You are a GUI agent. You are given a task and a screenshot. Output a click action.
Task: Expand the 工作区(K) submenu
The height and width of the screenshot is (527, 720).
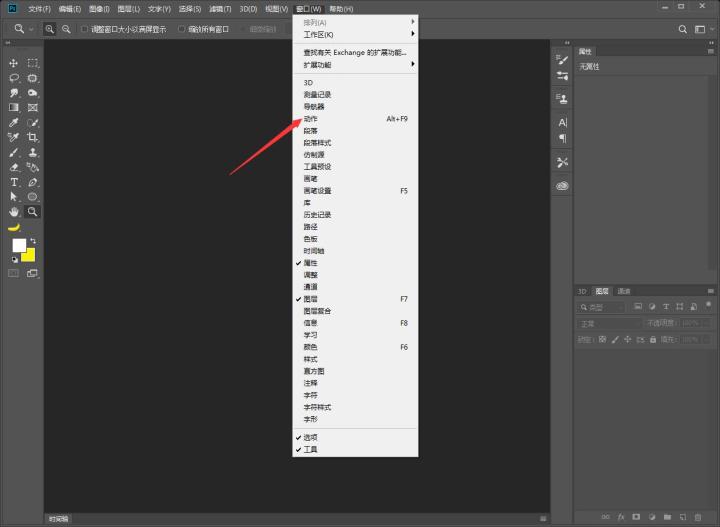[x=355, y=34]
